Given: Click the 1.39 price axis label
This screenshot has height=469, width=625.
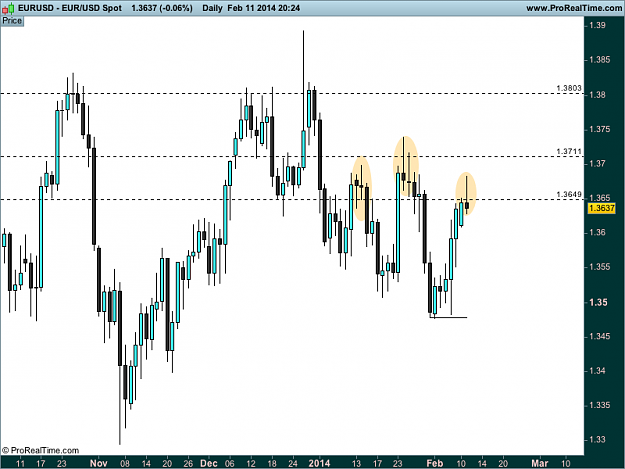Looking at the screenshot, I should click(x=597, y=25).
